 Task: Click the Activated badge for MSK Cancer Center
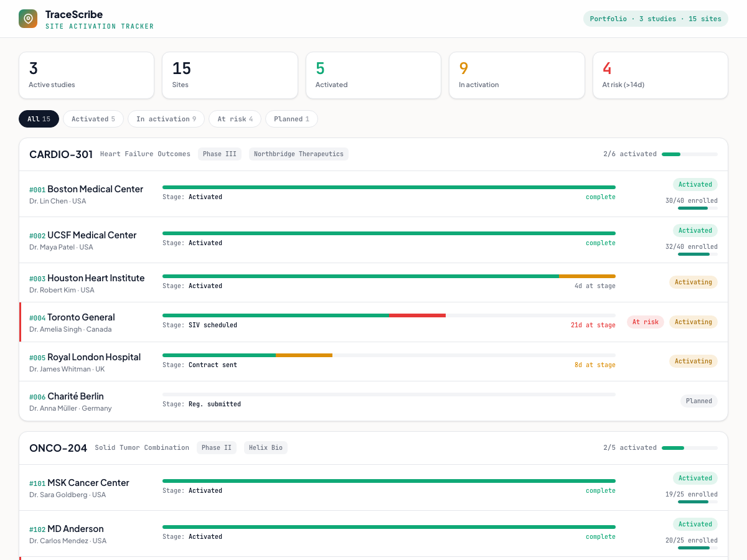pyautogui.click(x=695, y=478)
